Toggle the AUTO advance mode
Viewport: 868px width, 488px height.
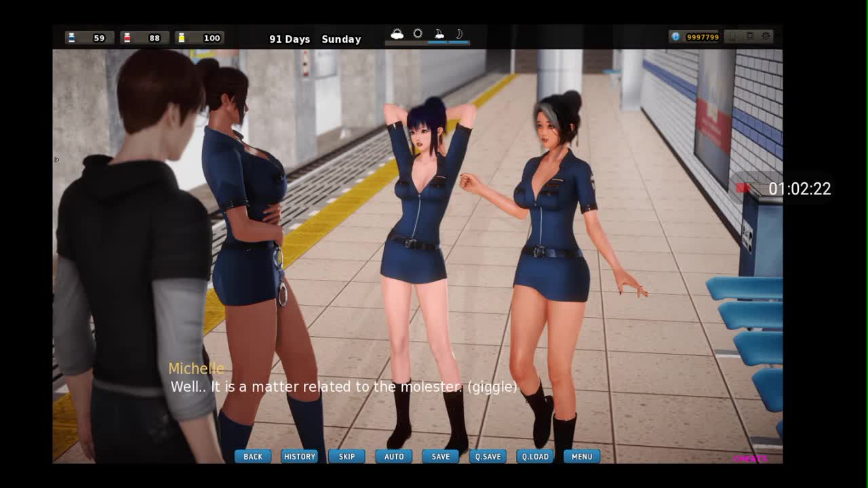pyautogui.click(x=394, y=457)
